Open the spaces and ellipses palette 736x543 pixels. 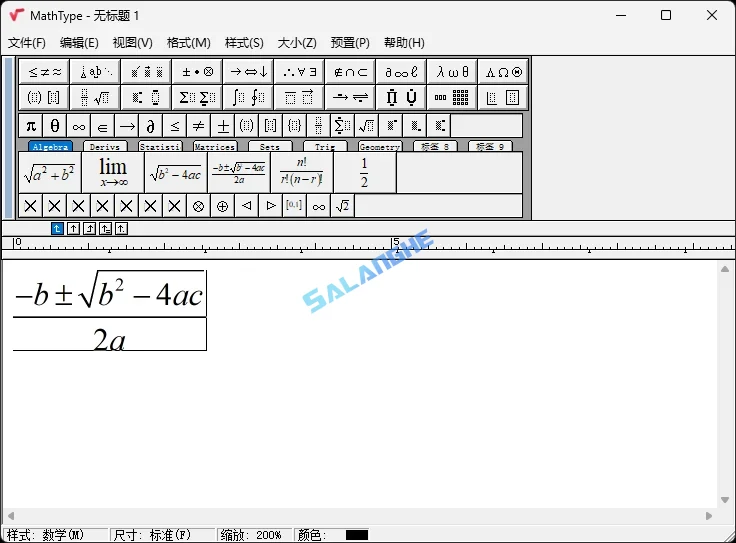[x=95, y=72]
